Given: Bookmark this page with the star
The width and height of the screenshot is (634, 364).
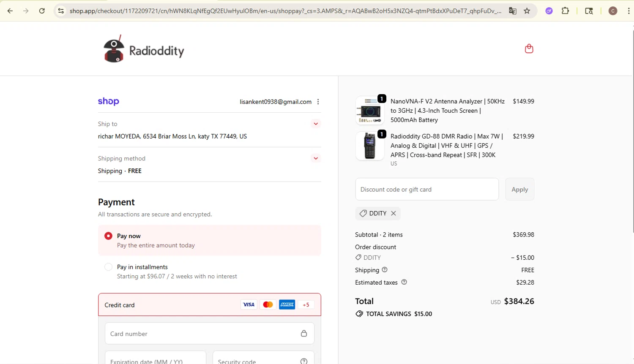Looking at the screenshot, I should pyautogui.click(x=527, y=11).
